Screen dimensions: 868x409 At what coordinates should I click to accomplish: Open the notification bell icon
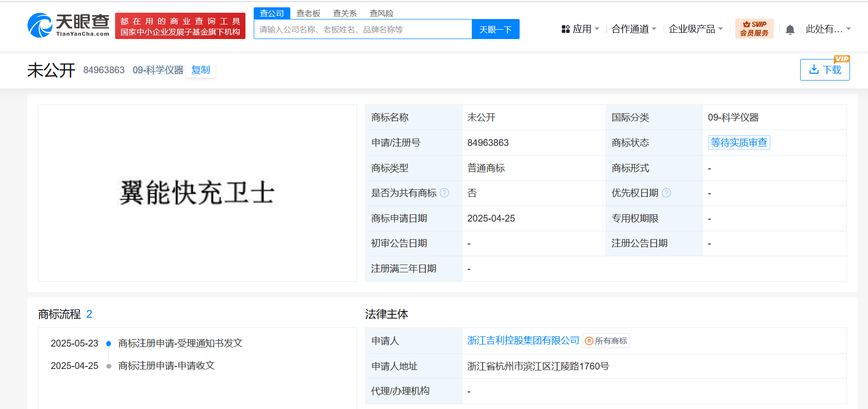790,30
